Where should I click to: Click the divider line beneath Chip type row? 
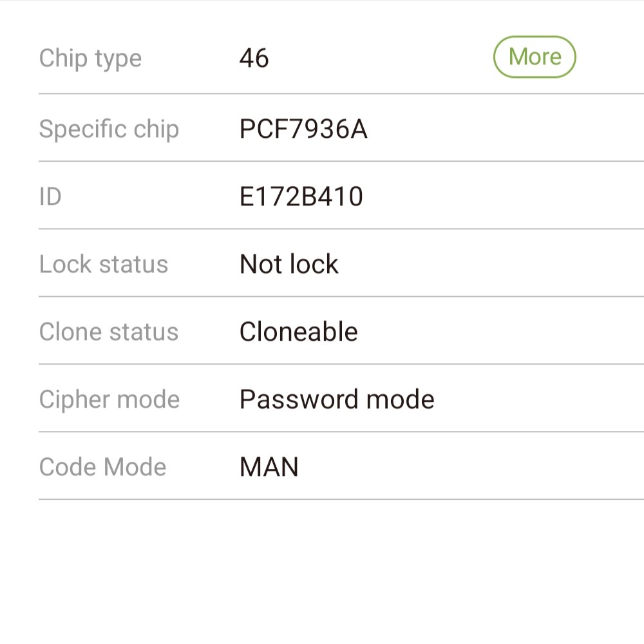point(341,94)
